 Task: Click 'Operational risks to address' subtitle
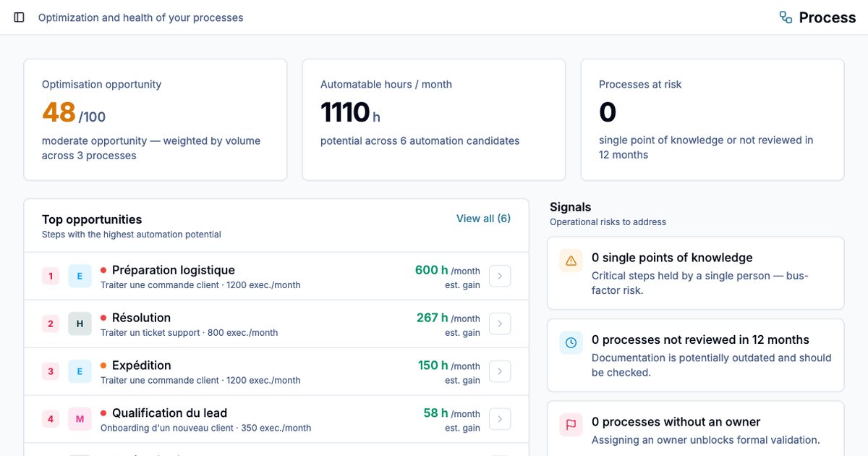point(608,222)
